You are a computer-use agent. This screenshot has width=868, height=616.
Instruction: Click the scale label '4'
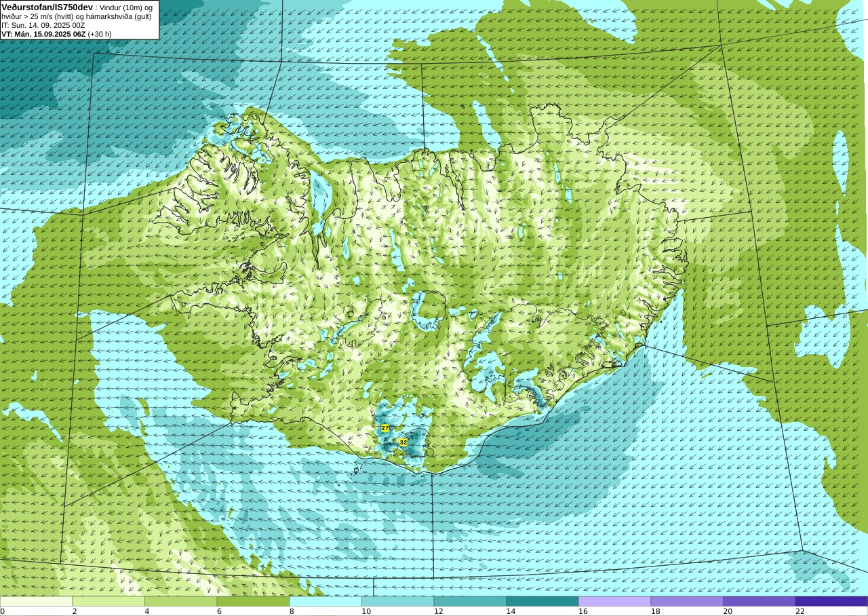click(147, 611)
